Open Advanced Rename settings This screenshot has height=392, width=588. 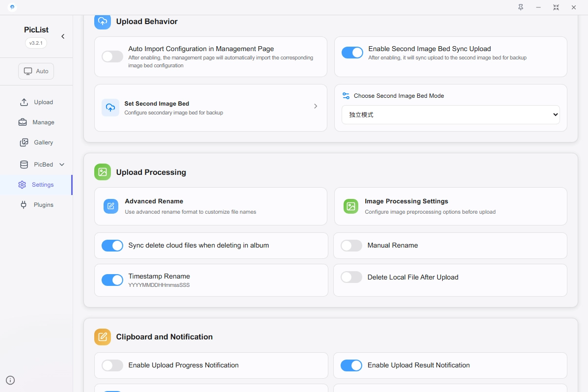[211, 206]
